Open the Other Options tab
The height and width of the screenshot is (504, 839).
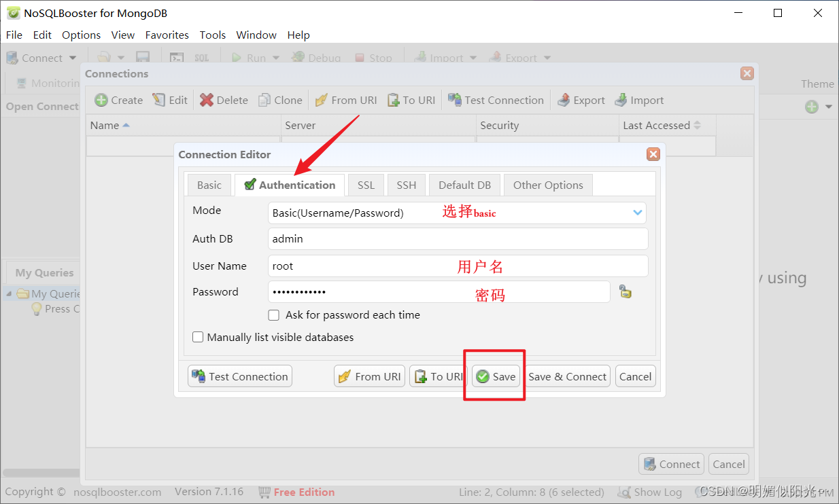[548, 185]
